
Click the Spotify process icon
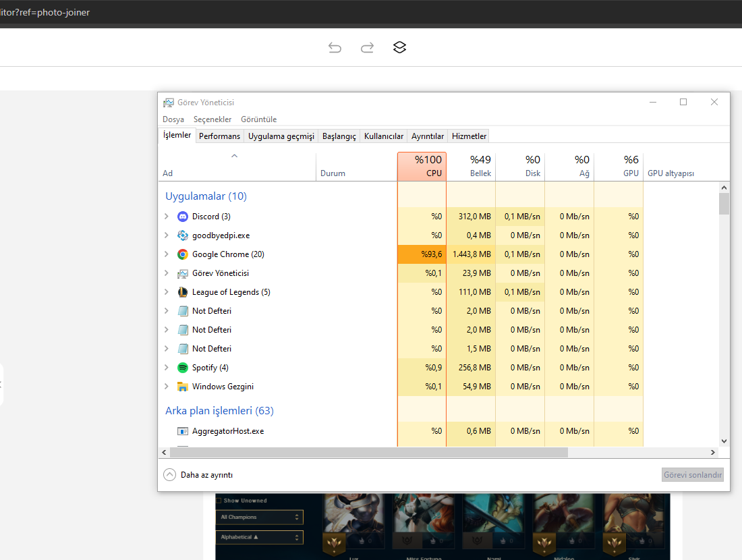[183, 368]
